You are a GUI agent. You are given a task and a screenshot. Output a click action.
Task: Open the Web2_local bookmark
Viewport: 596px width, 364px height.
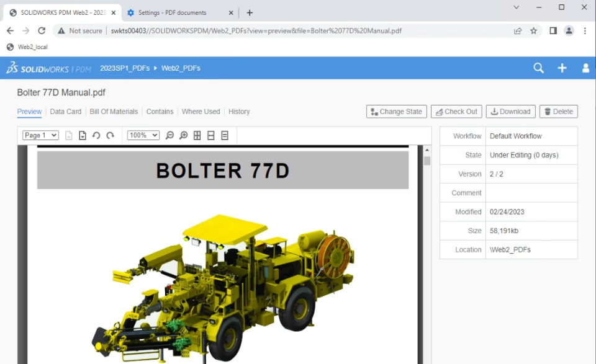[27, 47]
